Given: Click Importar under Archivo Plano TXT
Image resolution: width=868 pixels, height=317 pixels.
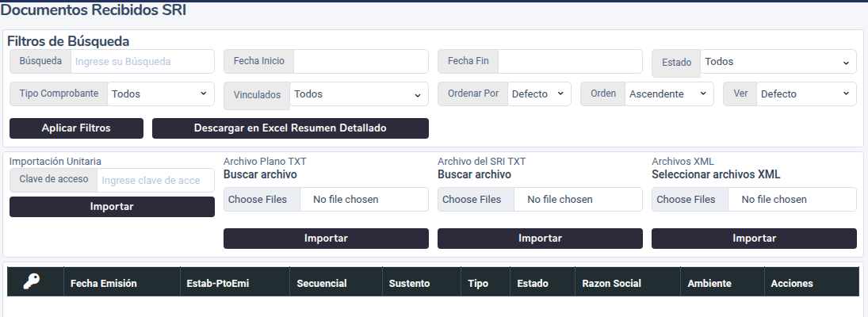Looking at the screenshot, I should coord(326,239).
